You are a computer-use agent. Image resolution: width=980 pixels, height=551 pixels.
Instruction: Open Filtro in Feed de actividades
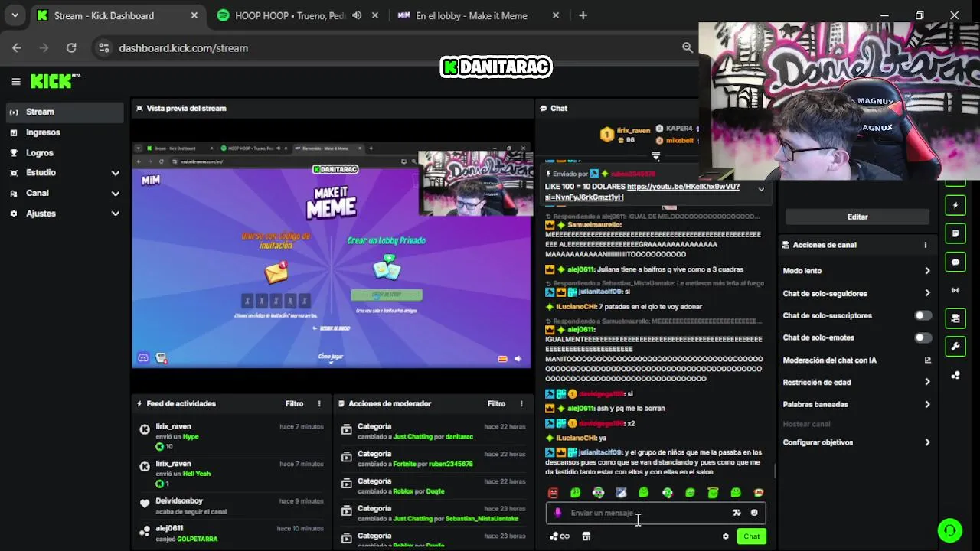pos(294,403)
